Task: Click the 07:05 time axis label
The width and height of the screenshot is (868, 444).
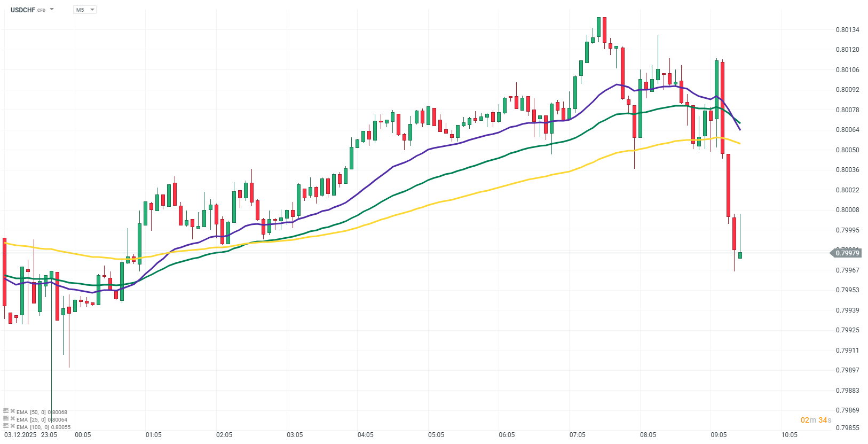Action: 578,435
